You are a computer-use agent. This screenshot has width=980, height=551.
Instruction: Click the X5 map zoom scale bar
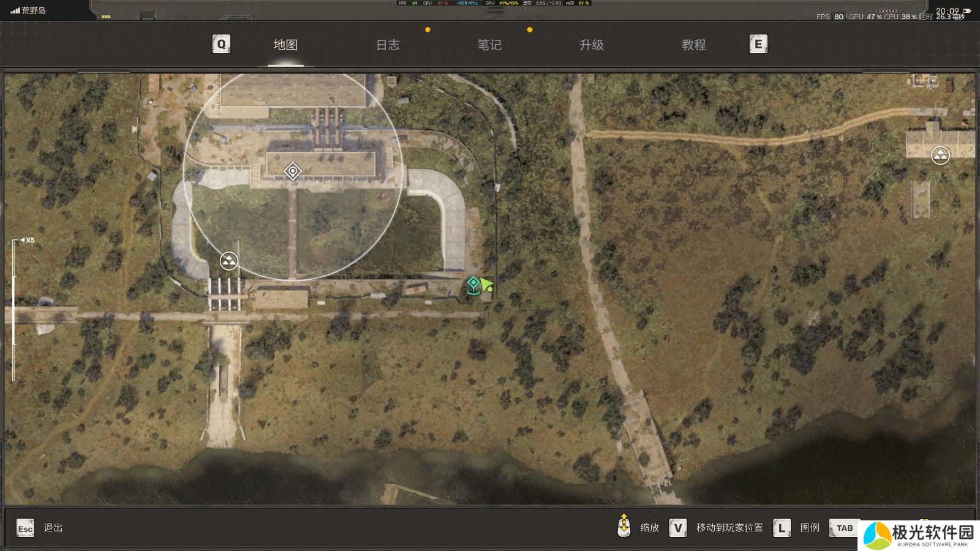pyautogui.click(x=15, y=310)
